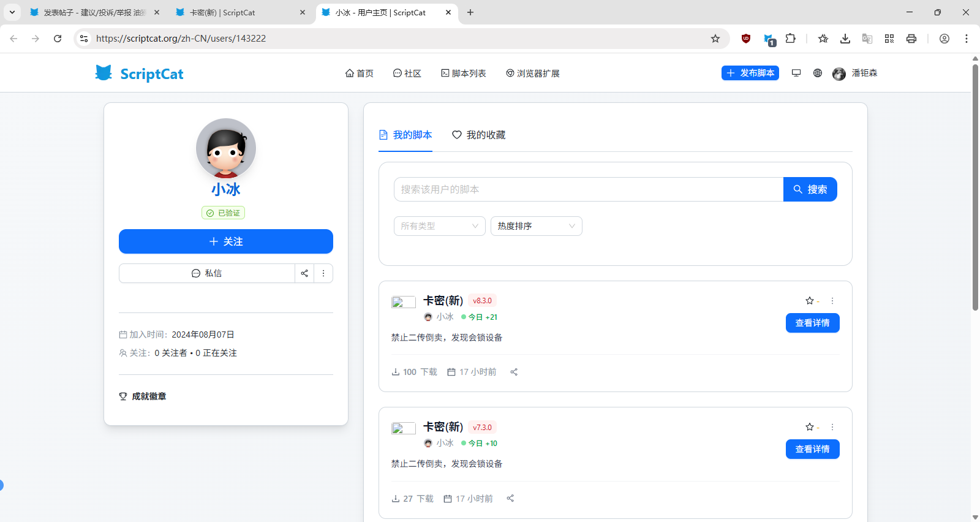Click the ScriptCat logo
Image resolution: width=980 pixels, height=522 pixels.
(139, 74)
